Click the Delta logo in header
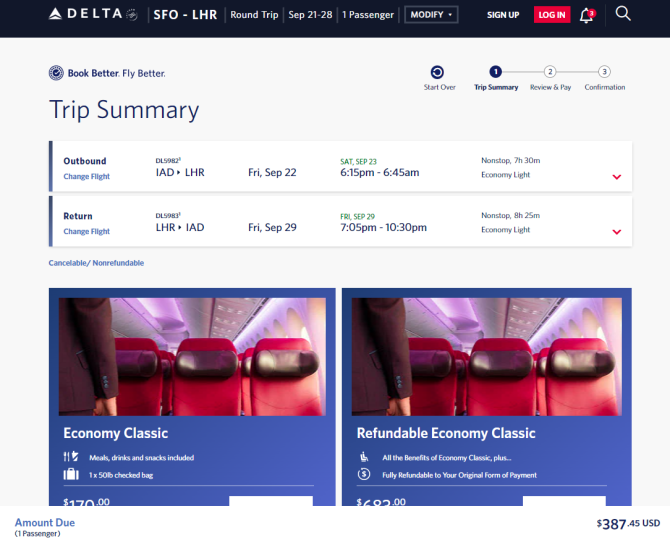This screenshot has width=670, height=548. pos(93,14)
